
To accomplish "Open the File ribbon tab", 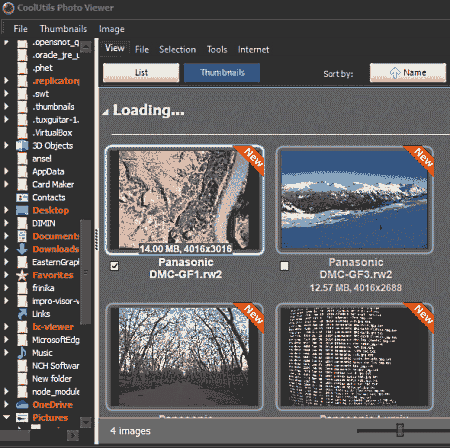I will tap(142, 50).
